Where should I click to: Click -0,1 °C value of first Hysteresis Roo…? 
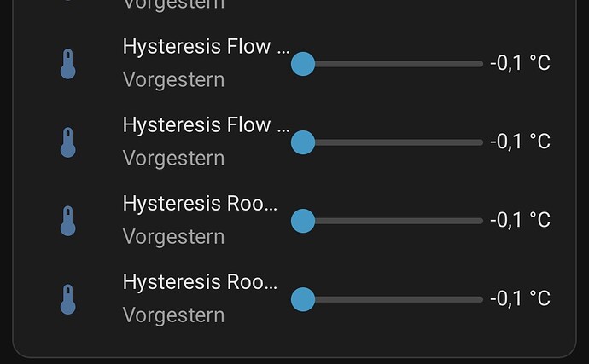click(x=520, y=221)
